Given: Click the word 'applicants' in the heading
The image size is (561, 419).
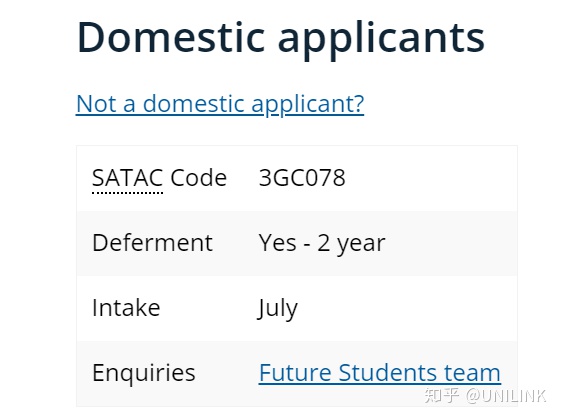Looking at the screenshot, I should (381, 40).
